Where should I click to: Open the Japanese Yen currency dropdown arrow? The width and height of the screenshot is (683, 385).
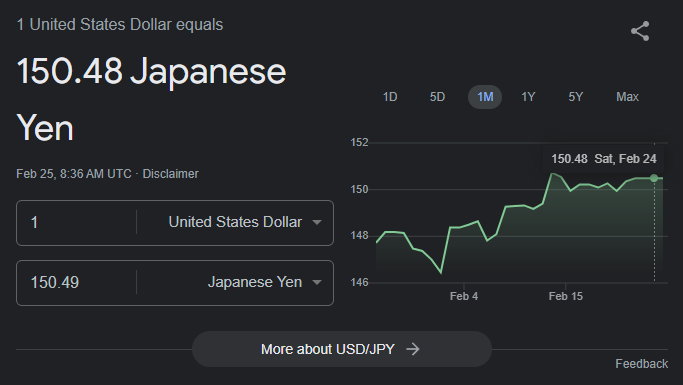click(317, 282)
